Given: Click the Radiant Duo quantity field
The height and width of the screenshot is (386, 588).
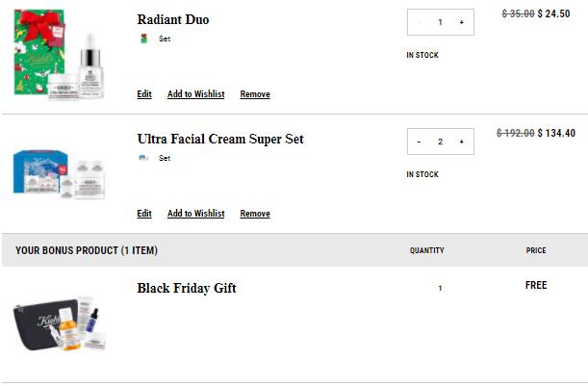Looking at the screenshot, I should [x=440, y=22].
